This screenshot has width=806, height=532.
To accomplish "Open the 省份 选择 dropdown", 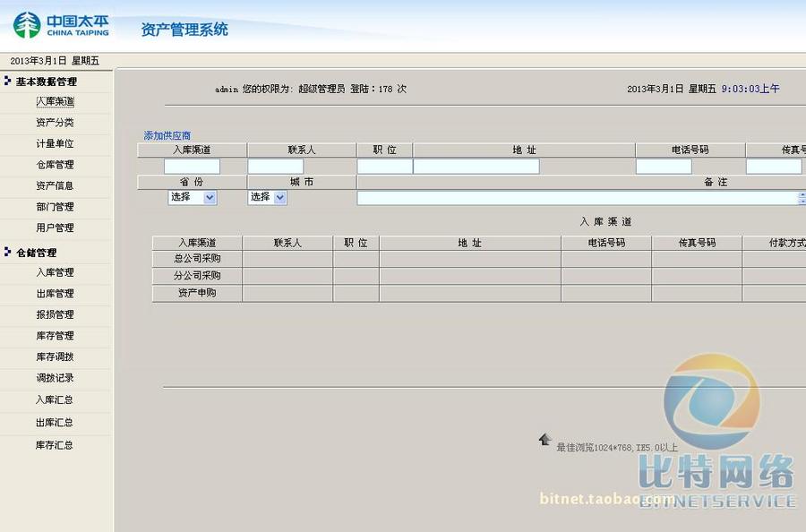I will click(193, 197).
